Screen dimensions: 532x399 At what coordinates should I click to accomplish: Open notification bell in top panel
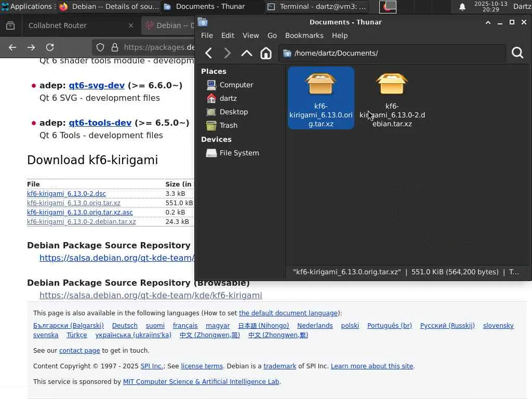pyautogui.click(x=462, y=6)
